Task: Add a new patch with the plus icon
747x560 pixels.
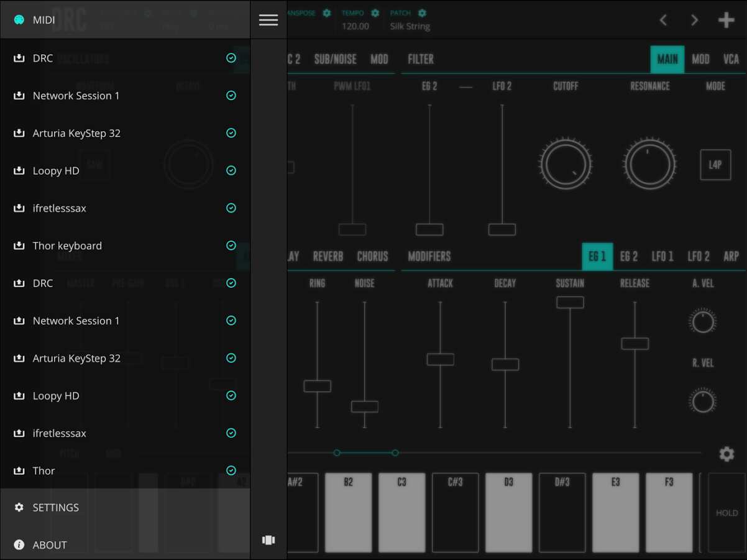Action: 726,20
